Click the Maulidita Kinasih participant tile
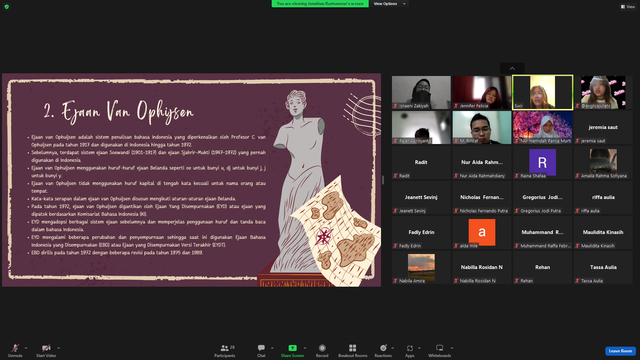Image resolution: width=640 pixels, height=360 pixels. [603, 232]
